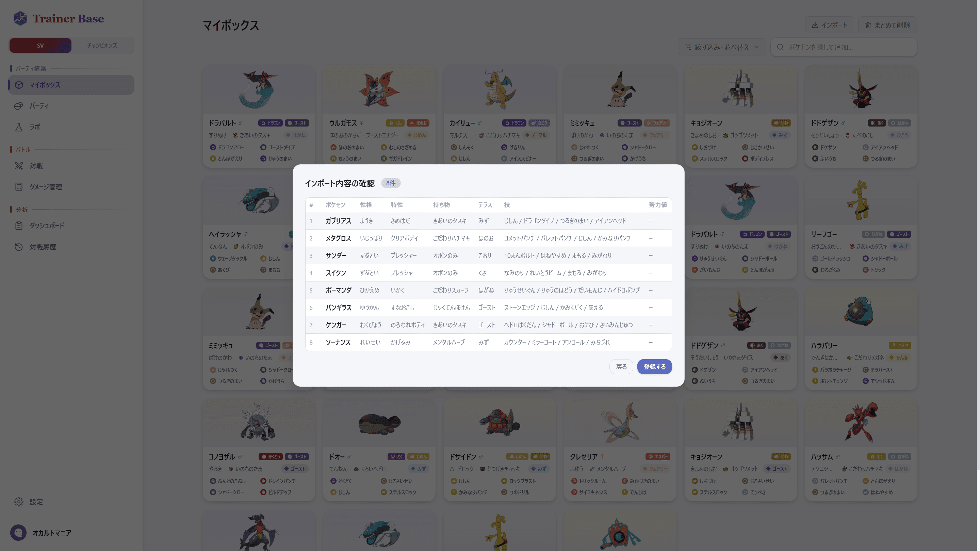
Task: Click 戻る to dismiss the import dialog
Action: pos(621,367)
